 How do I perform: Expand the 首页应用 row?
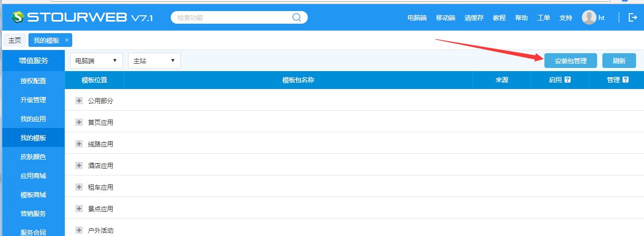coord(79,122)
